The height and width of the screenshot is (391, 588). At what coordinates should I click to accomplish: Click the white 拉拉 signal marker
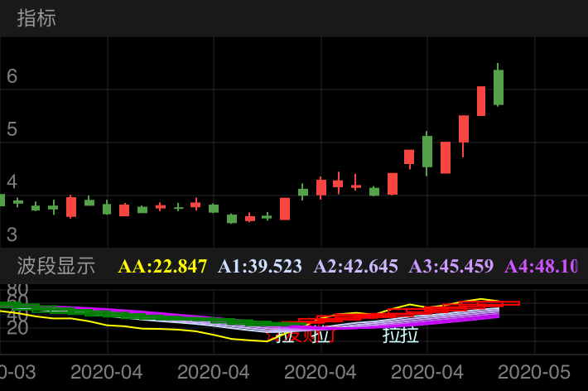tap(400, 335)
